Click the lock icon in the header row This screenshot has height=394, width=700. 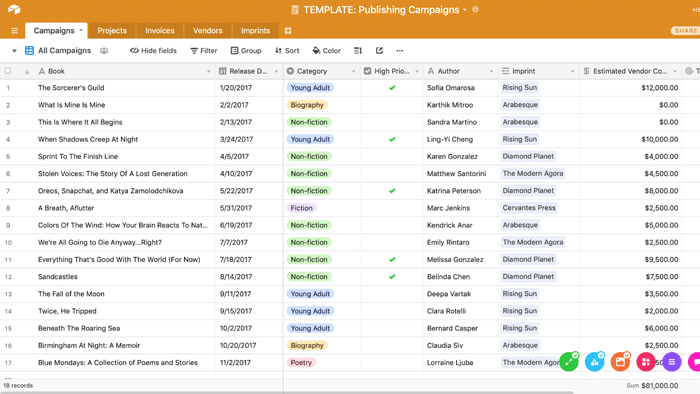pyautogui.click(x=27, y=72)
